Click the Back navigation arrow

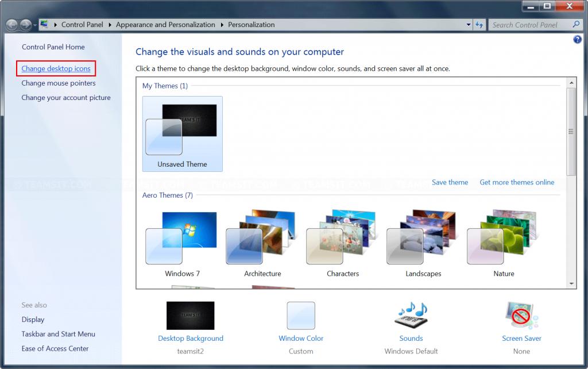point(11,25)
